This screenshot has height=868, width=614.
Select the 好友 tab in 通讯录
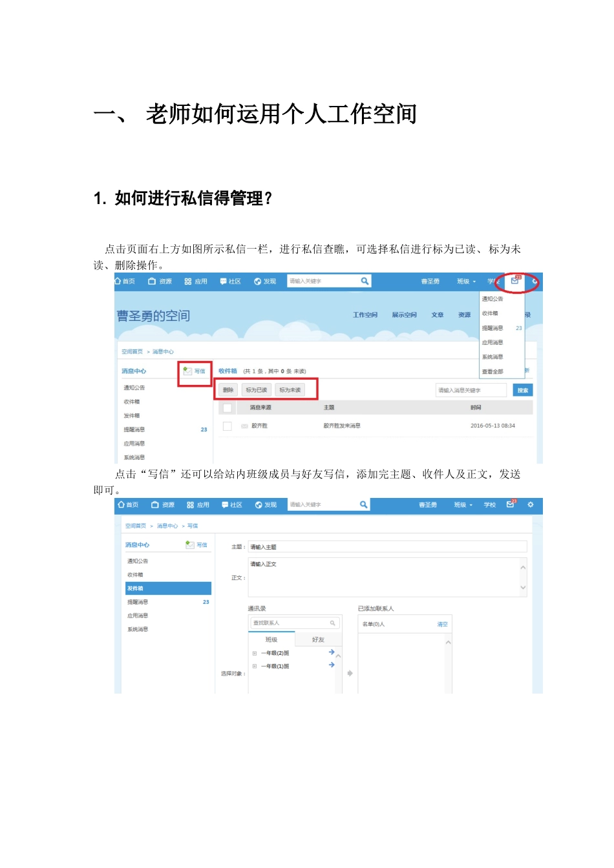coord(318,639)
